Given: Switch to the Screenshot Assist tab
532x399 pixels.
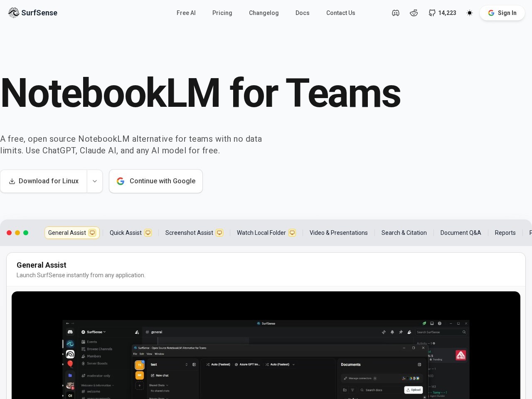Looking at the screenshot, I should [194, 233].
